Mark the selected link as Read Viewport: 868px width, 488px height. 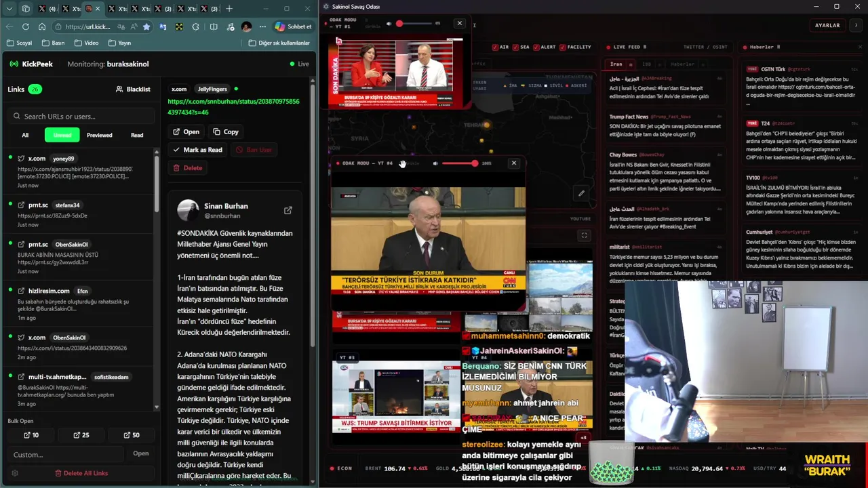(x=197, y=150)
